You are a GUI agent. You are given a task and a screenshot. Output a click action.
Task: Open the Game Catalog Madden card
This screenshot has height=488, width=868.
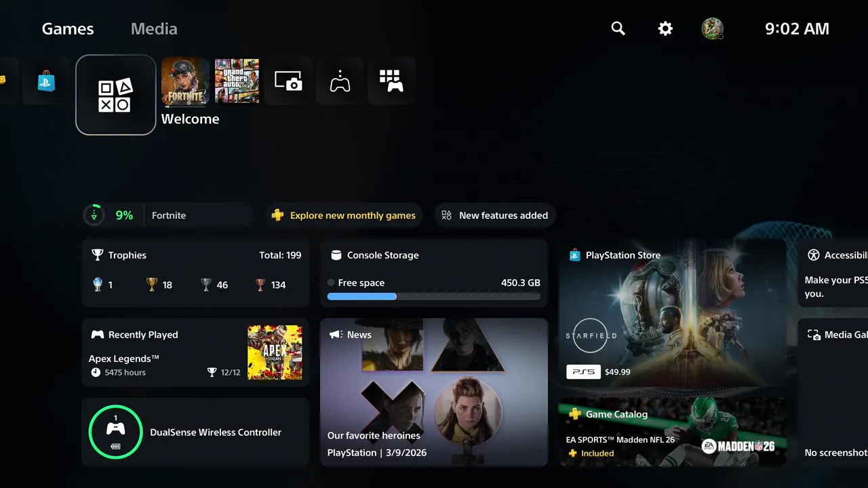click(x=673, y=432)
